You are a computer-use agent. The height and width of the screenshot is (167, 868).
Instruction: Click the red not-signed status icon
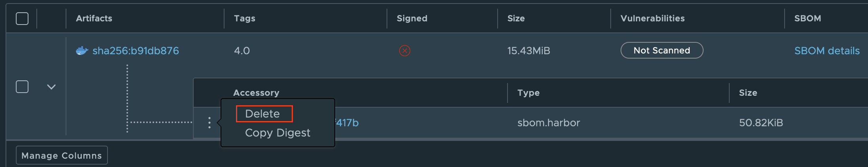coord(404,51)
